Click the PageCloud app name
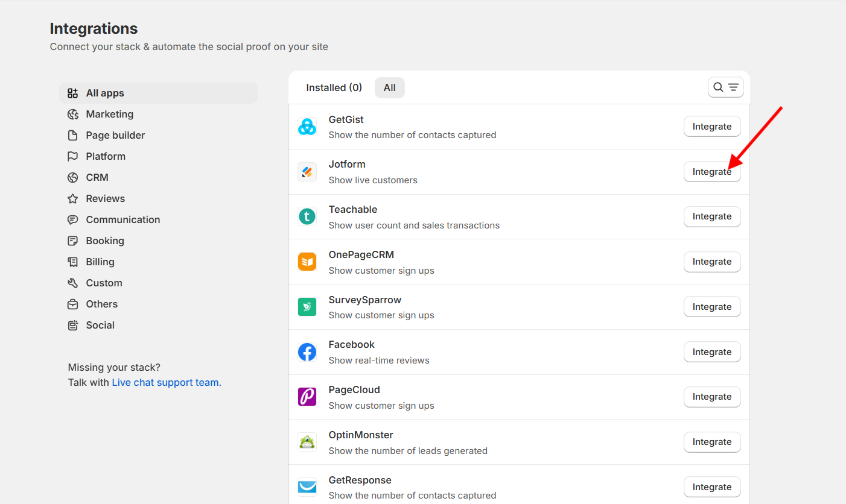The height and width of the screenshot is (504, 846). 354,389
